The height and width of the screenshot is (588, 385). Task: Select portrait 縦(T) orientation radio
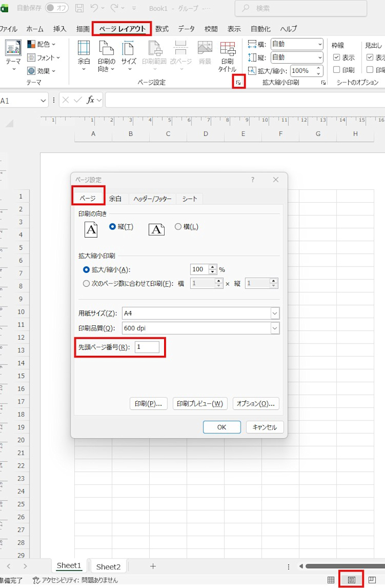[x=112, y=226]
